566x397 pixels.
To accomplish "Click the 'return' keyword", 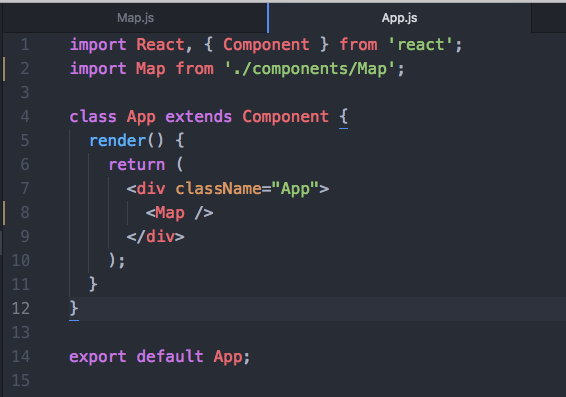I will click(x=137, y=165).
